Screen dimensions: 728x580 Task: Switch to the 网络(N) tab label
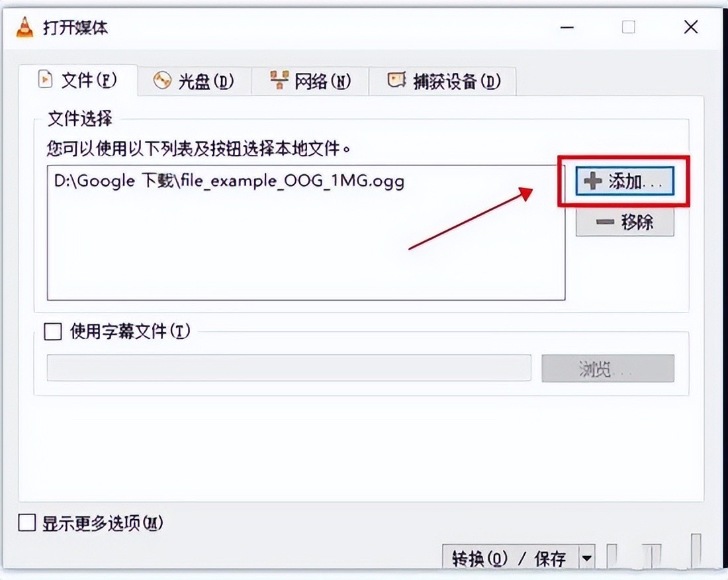coord(323,81)
